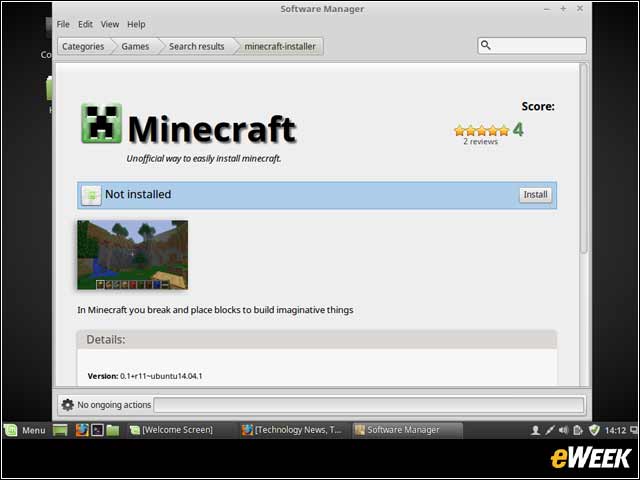Image resolution: width=640 pixels, height=480 pixels.
Task: Open file manager folder launcher in the panel
Action: pyautogui.click(x=113, y=430)
